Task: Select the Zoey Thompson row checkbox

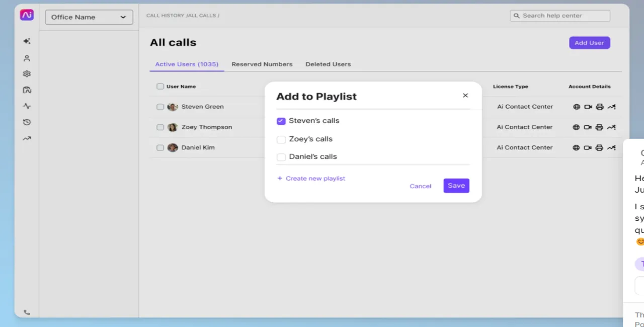Action: click(160, 127)
